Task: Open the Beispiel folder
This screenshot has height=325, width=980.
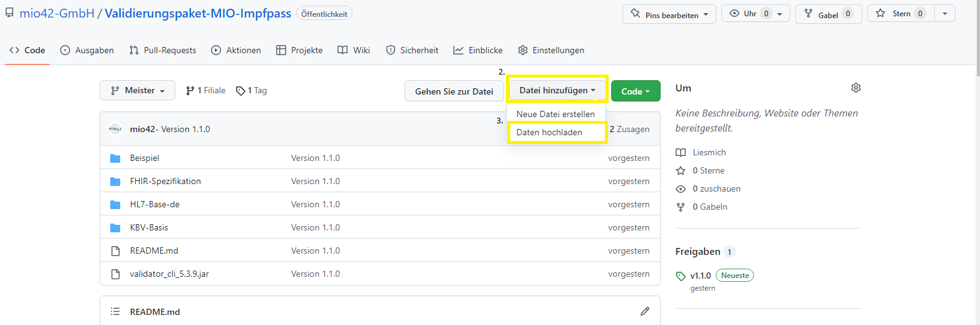Action: [145, 158]
